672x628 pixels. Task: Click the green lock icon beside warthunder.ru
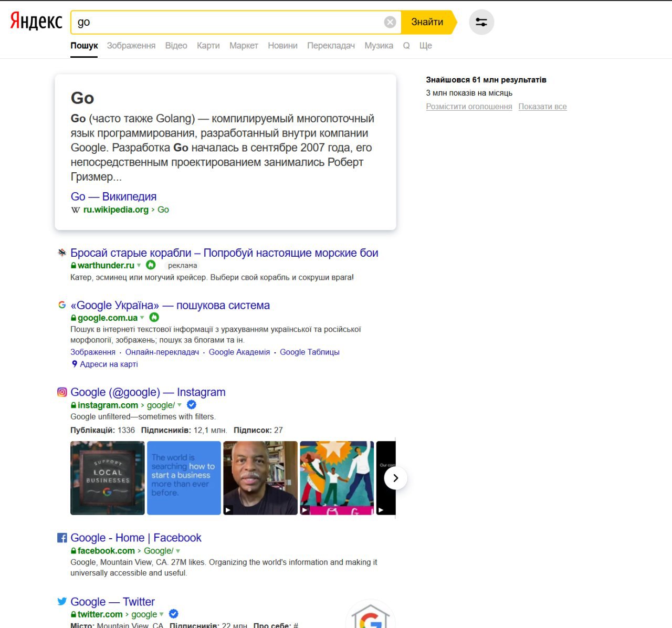pos(73,266)
